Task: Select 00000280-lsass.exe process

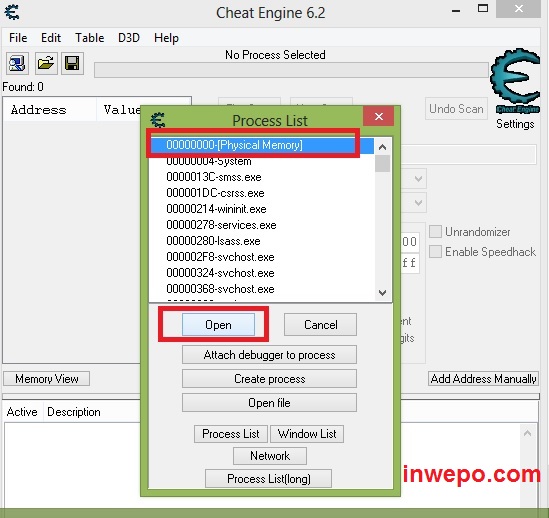Action: pyautogui.click(x=262, y=241)
